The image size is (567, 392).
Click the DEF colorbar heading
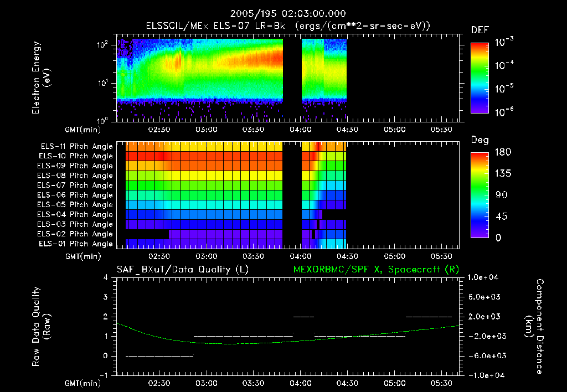480,30
